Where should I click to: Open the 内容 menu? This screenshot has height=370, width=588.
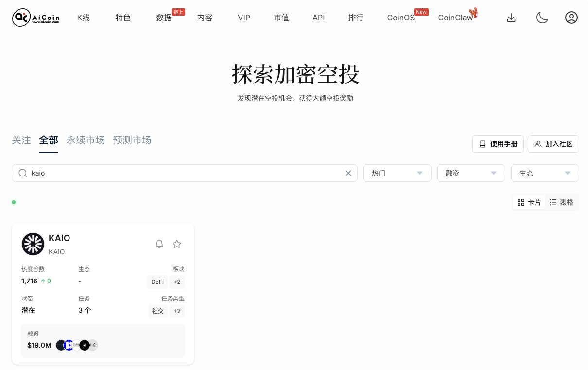[205, 18]
